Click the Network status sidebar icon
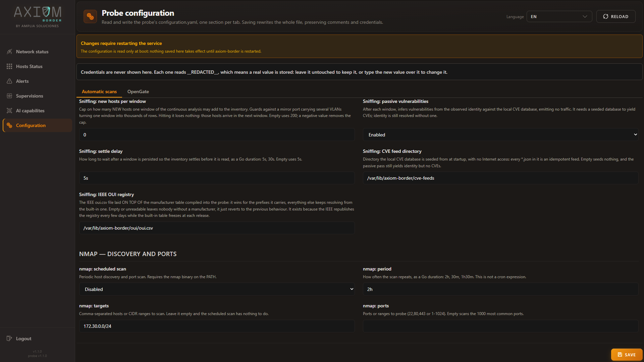 9,52
